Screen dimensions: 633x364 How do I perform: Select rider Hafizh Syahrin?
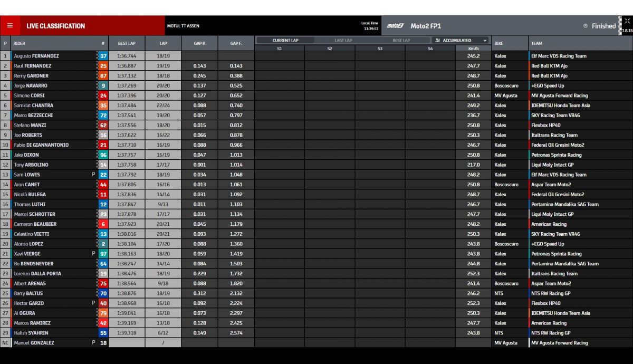(x=32, y=333)
